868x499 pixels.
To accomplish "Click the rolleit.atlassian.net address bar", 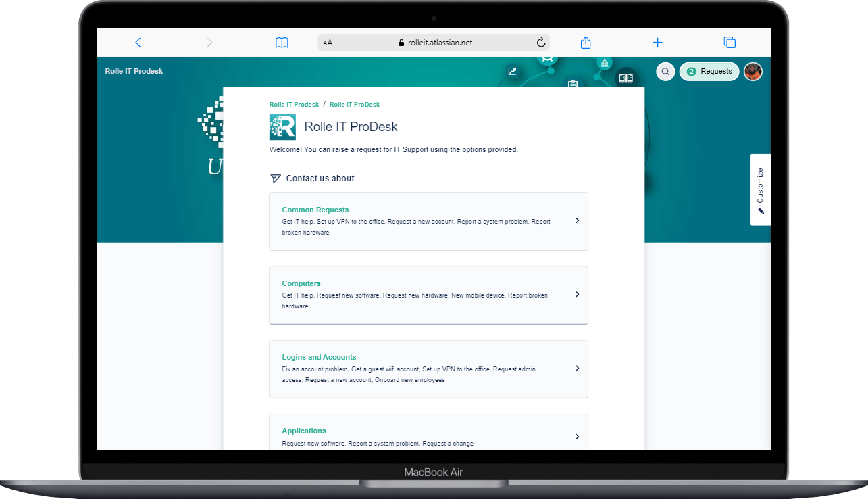I will tap(434, 43).
